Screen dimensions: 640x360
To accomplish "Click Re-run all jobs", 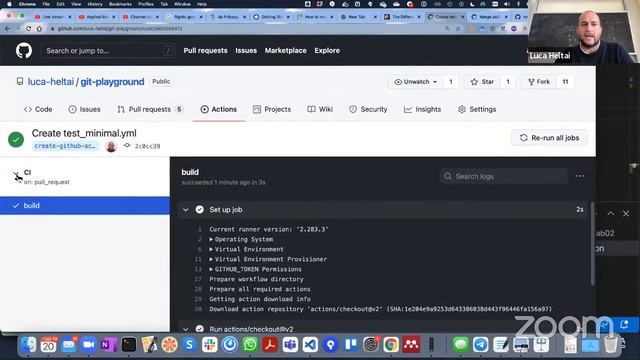I will 549,138.
